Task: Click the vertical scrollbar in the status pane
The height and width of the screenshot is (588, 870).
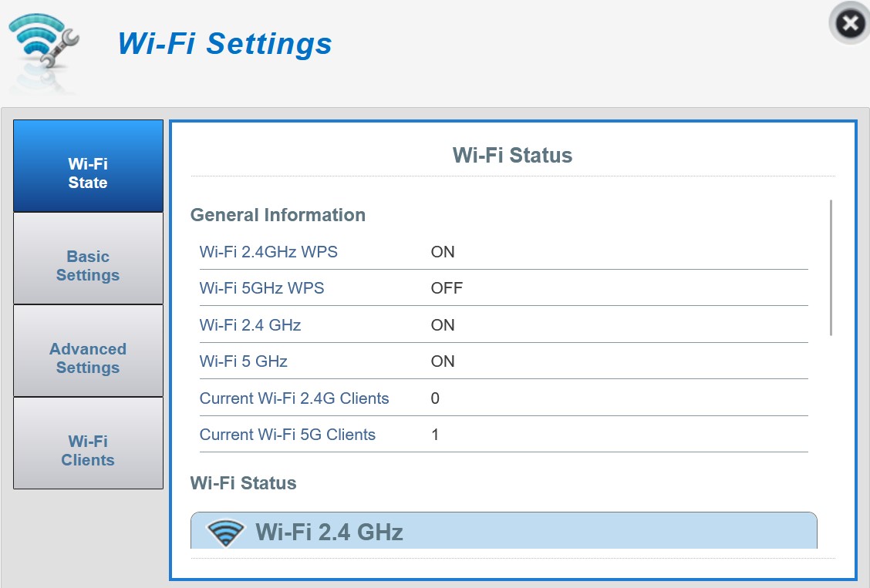Action: [831, 267]
